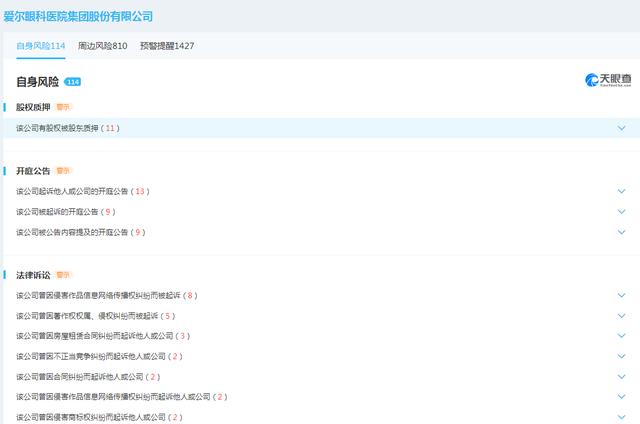
Task: Select the 开庭公告 section heading
Action: [33, 171]
